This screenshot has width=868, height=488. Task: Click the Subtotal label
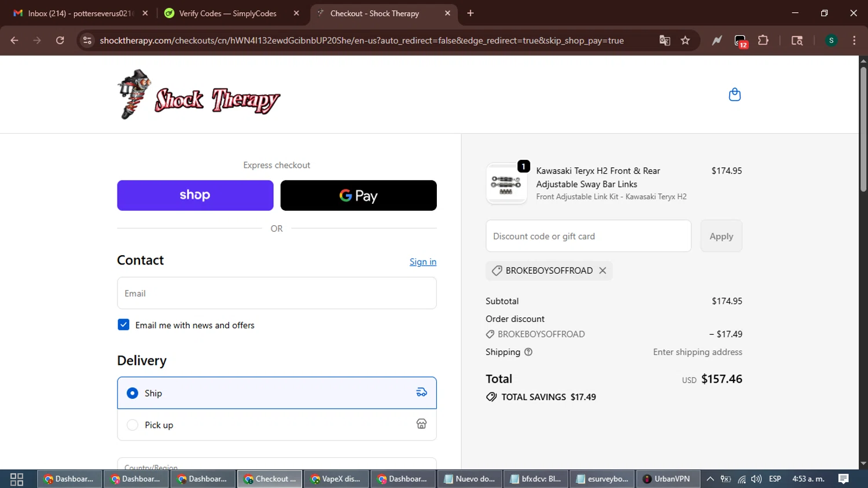point(502,301)
